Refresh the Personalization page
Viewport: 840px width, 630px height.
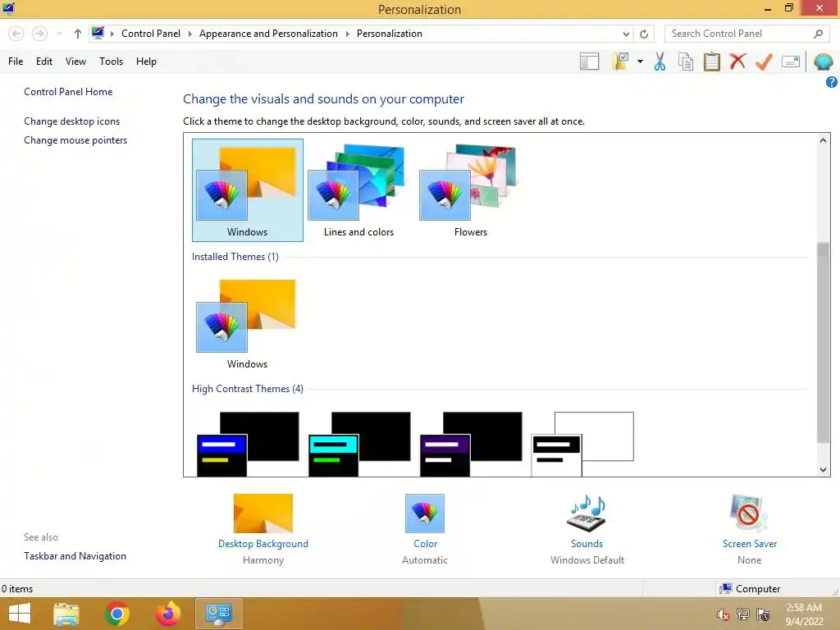pos(644,34)
